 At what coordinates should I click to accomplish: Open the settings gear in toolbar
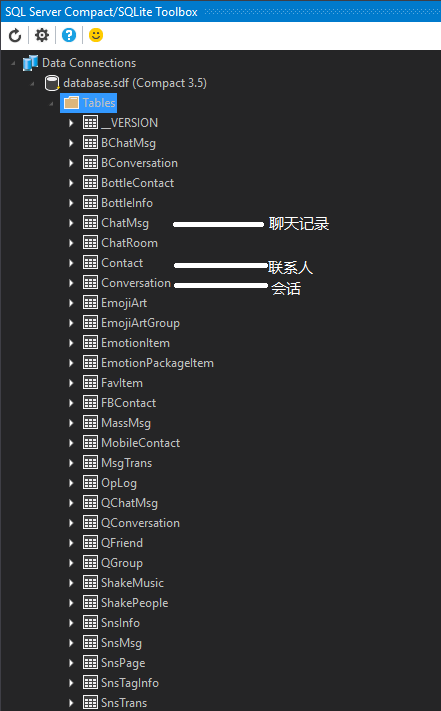(x=42, y=35)
